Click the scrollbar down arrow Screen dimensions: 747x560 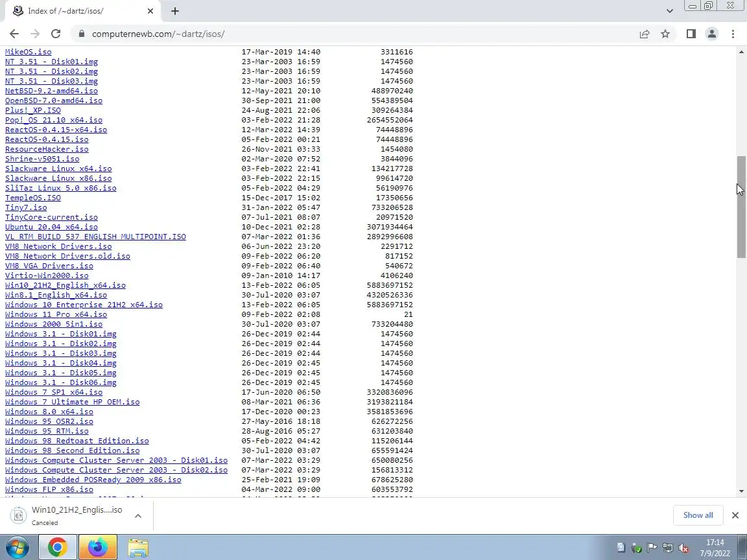741,491
